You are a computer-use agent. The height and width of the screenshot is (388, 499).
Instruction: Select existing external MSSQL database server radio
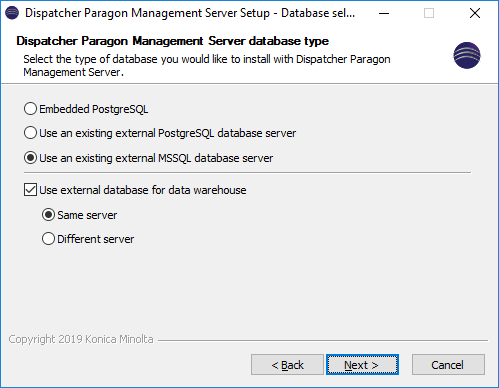pos(30,158)
